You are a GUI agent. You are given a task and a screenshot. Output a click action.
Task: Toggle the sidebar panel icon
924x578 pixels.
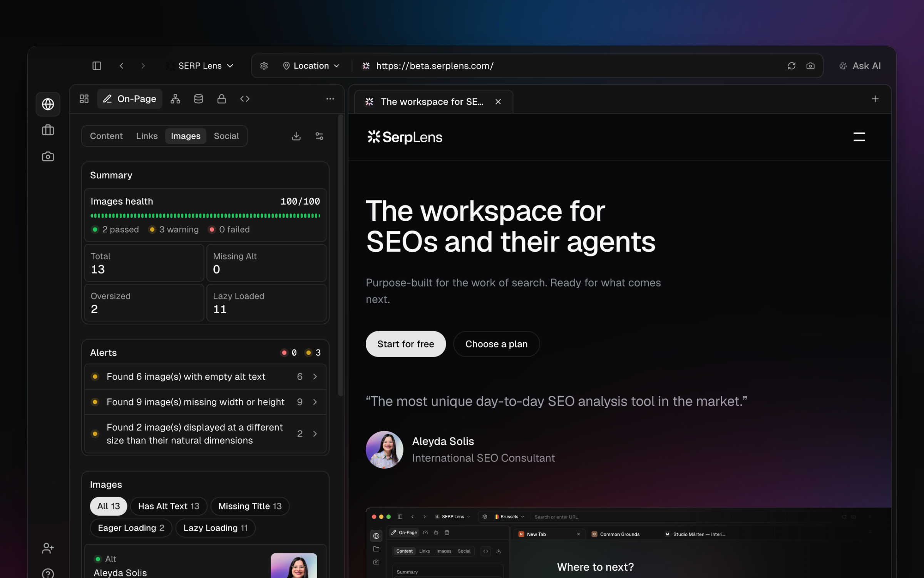(97, 66)
